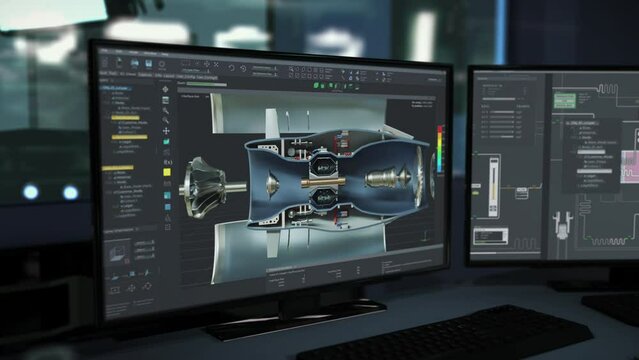Viewport: 639px width, 360px height.
Task: Click the light blue square sidebar icon
Action: tap(167, 207)
